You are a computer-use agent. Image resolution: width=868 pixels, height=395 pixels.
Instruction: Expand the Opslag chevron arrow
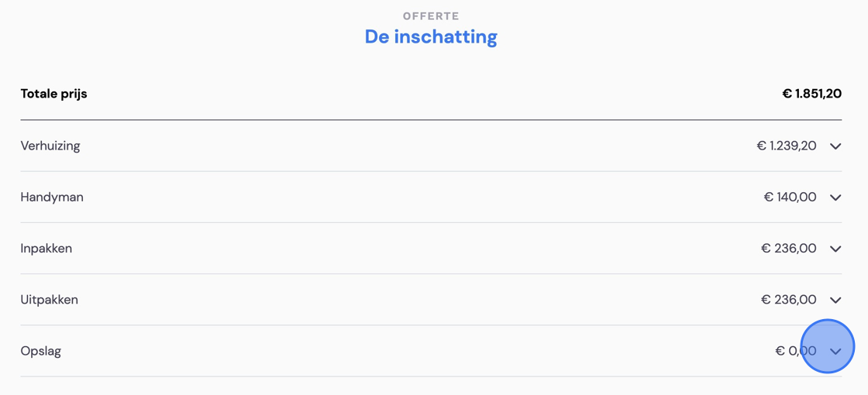pyautogui.click(x=835, y=352)
